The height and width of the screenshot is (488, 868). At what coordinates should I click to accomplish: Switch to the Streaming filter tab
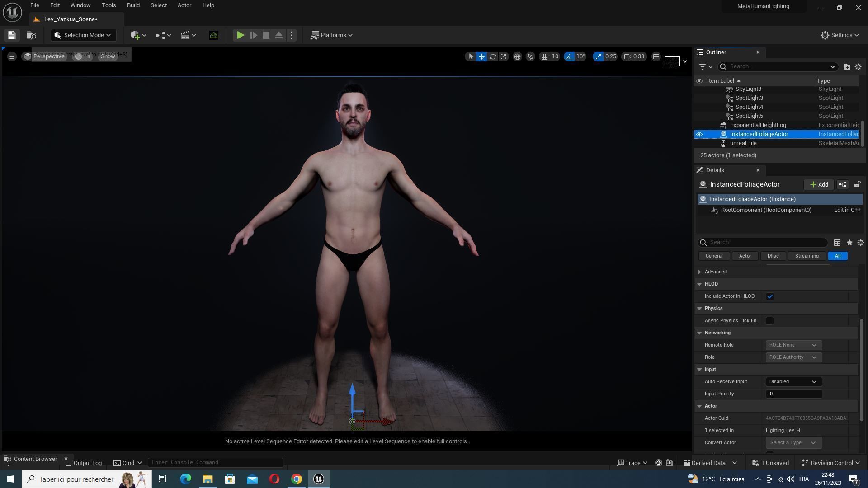tap(807, 256)
